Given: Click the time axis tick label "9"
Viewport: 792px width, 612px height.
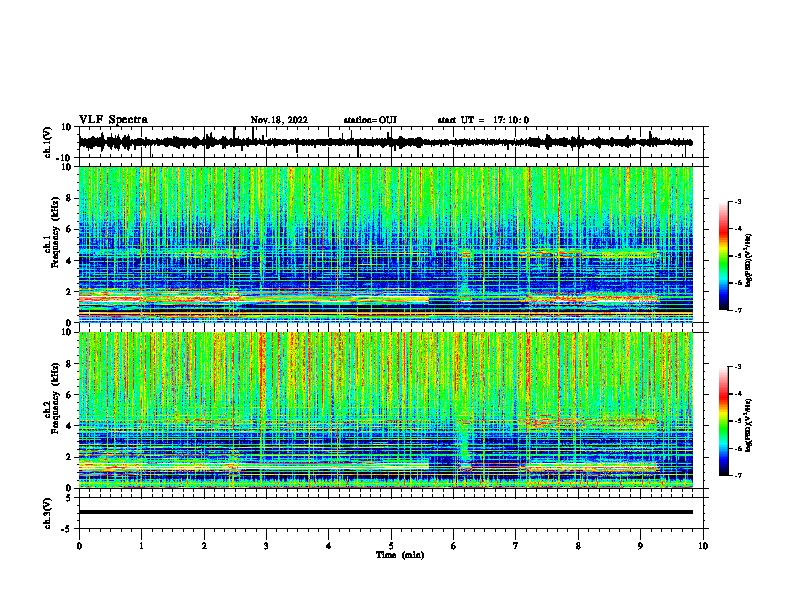Looking at the screenshot, I should point(640,546).
